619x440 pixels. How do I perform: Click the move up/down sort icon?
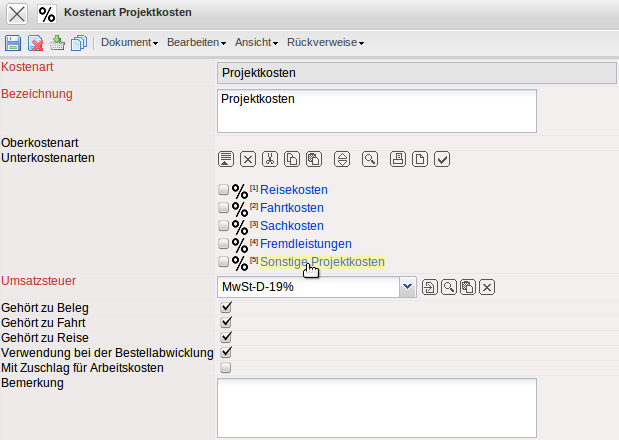pyautogui.click(x=342, y=159)
